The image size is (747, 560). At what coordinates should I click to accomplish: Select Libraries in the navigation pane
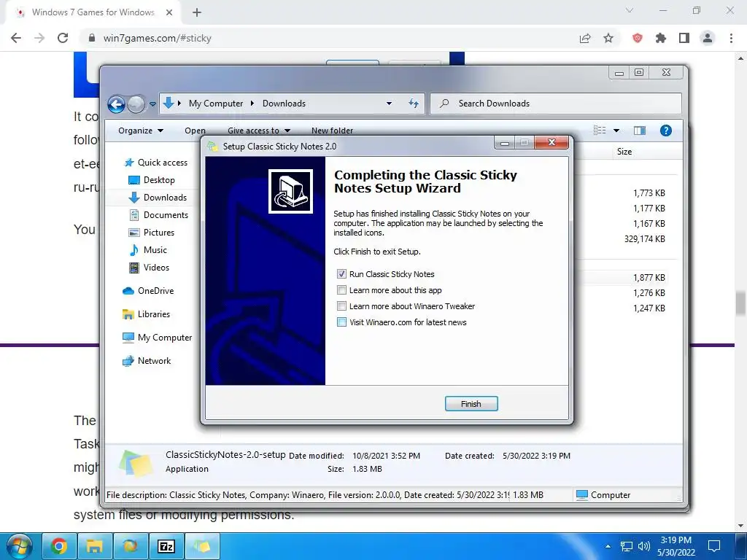pyautogui.click(x=146, y=314)
